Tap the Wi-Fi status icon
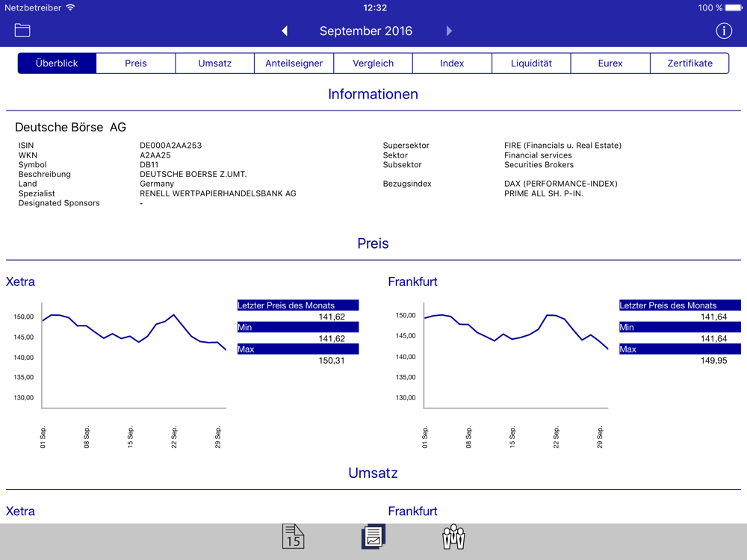This screenshot has height=560, width=747. (70, 7)
